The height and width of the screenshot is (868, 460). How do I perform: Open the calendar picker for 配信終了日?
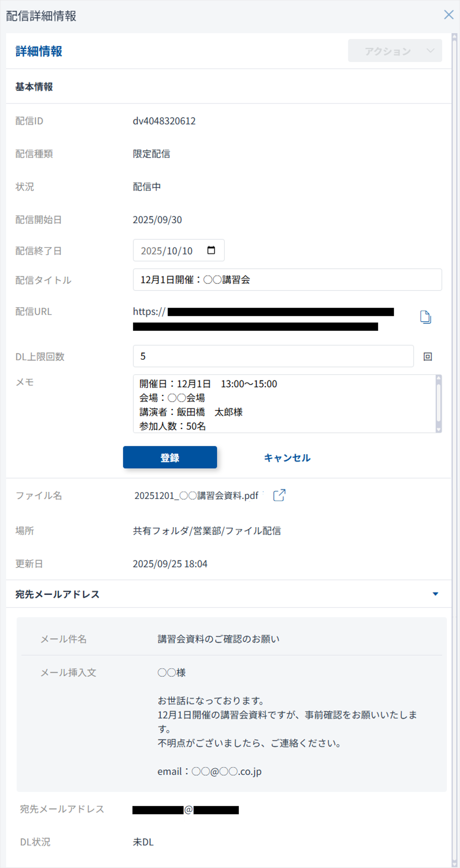[211, 250]
